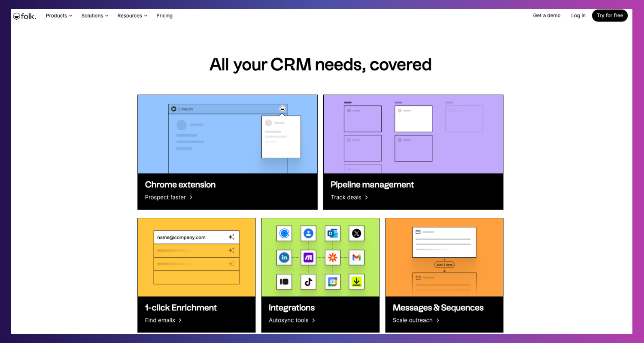Select the X (Twitter) integration icon
The image size is (644, 343).
(x=356, y=233)
